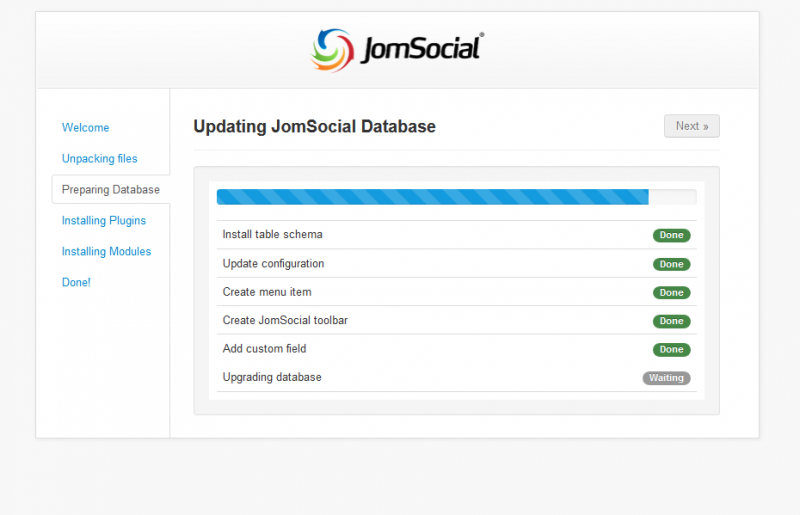
Task: Click Done badge for Install table schema
Action: [671, 235]
